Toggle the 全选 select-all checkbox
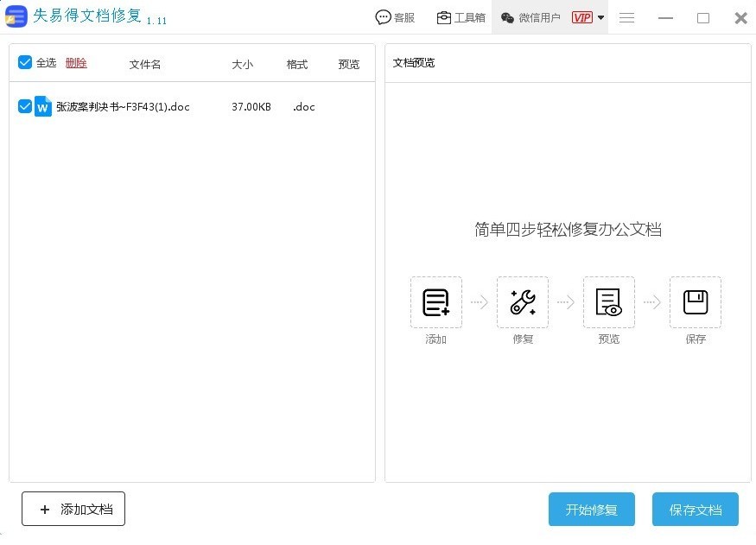The width and height of the screenshot is (756, 545). (x=24, y=62)
